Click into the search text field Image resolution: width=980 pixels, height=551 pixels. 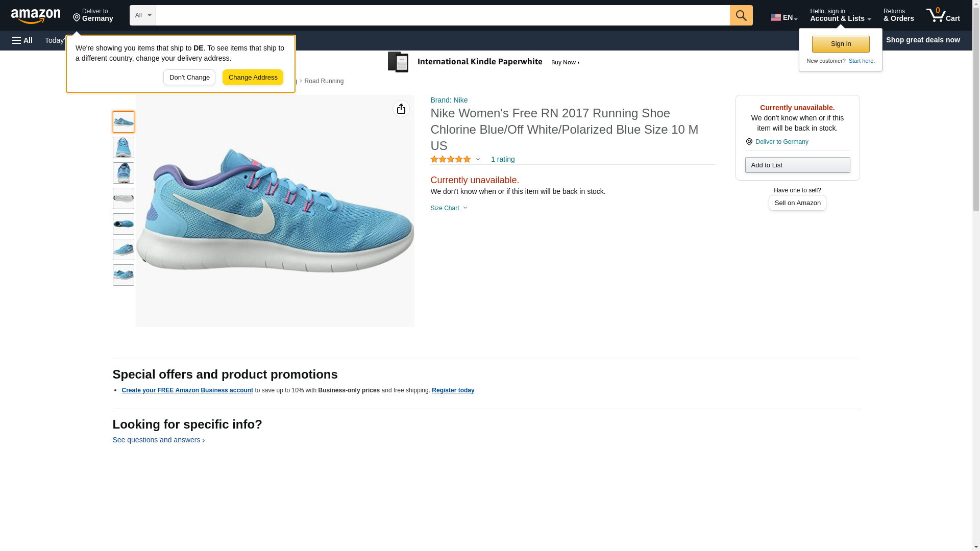point(442,15)
